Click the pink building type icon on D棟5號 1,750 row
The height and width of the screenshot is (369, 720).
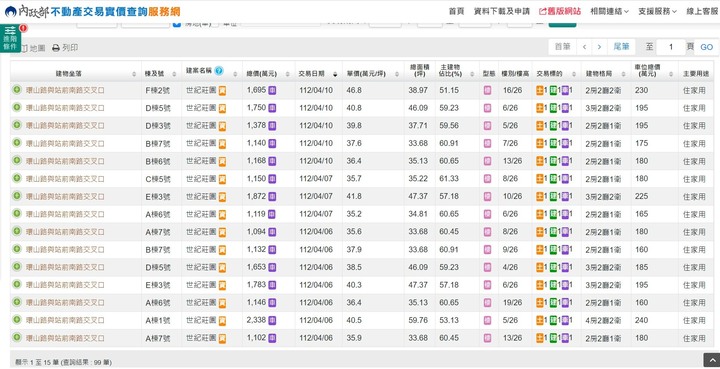click(487, 108)
